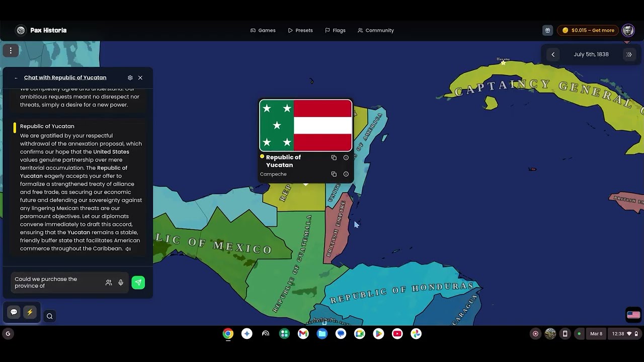Fast forward time with double arrows
Image resolution: width=644 pixels, height=362 pixels.
(x=629, y=54)
